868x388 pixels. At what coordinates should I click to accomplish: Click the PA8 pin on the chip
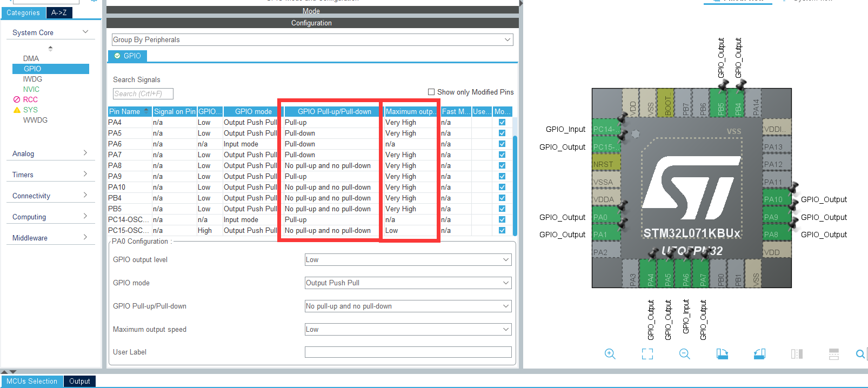[777, 235]
